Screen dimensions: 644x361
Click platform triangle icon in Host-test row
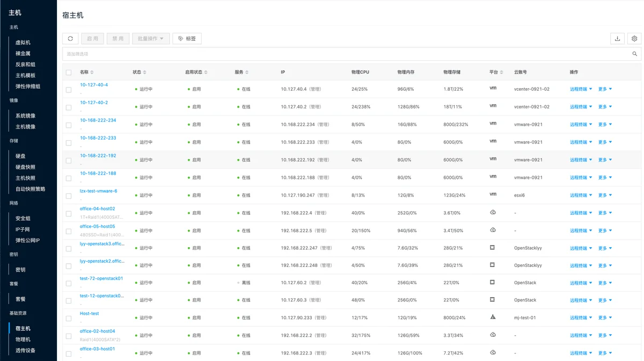[x=493, y=317]
